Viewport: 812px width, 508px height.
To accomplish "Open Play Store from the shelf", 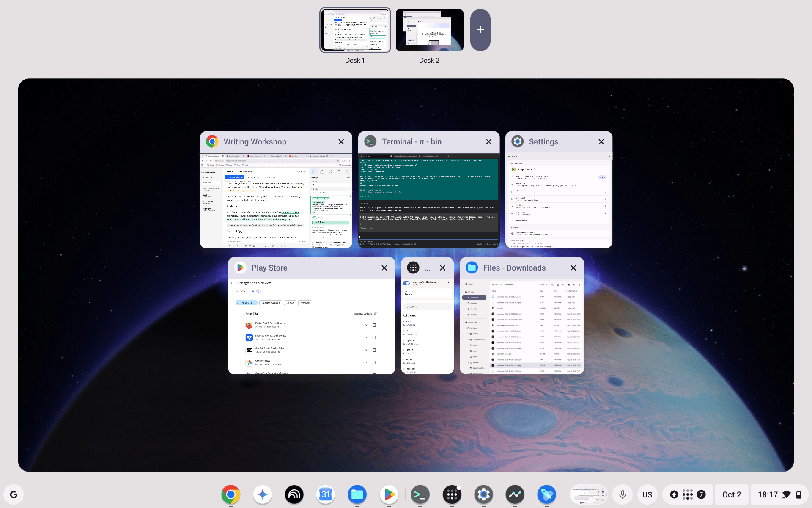I will [389, 494].
